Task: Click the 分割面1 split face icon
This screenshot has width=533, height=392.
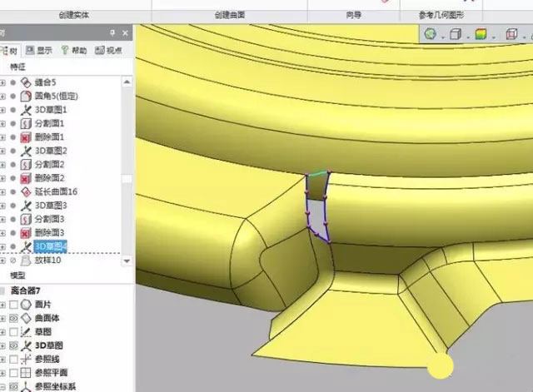Action: click(26, 123)
